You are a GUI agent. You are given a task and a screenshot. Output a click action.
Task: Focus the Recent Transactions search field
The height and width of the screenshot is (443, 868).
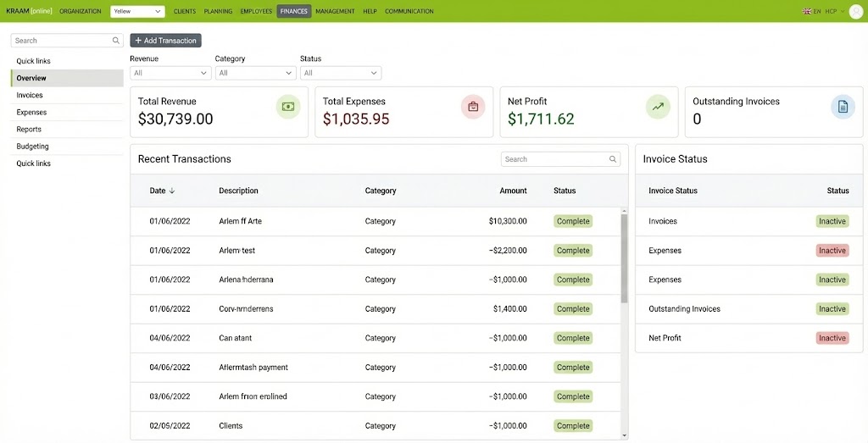click(554, 159)
